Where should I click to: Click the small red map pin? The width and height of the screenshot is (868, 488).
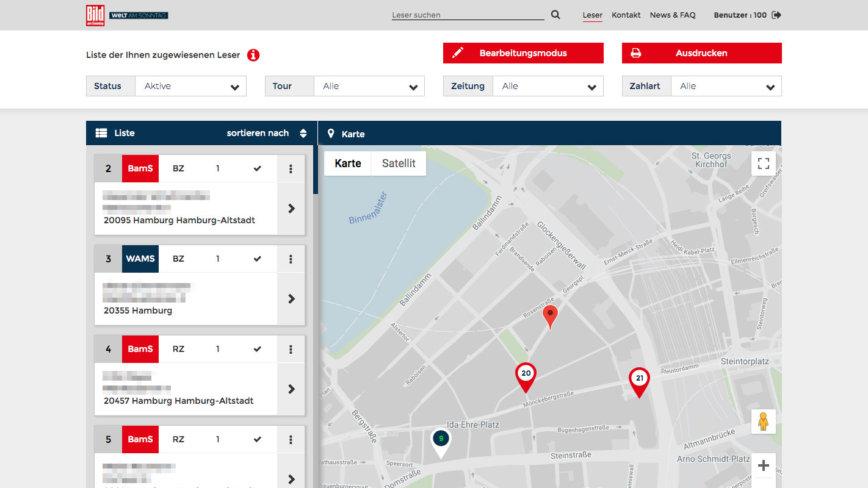(x=550, y=317)
